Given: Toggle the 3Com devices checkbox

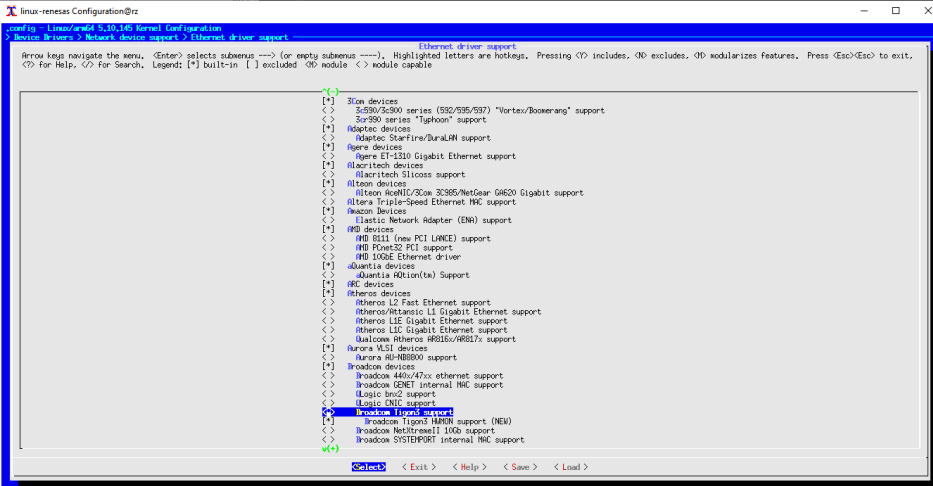Looking at the screenshot, I should tap(328, 101).
